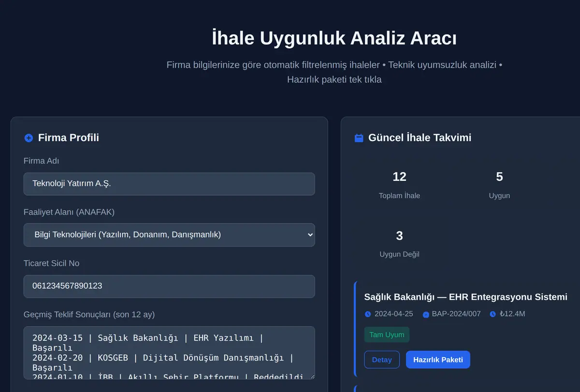This screenshot has width=580, height=392.
Task: Click the Faaliyet Alanı (ANAFAK) label
Action: coord(69,212)
